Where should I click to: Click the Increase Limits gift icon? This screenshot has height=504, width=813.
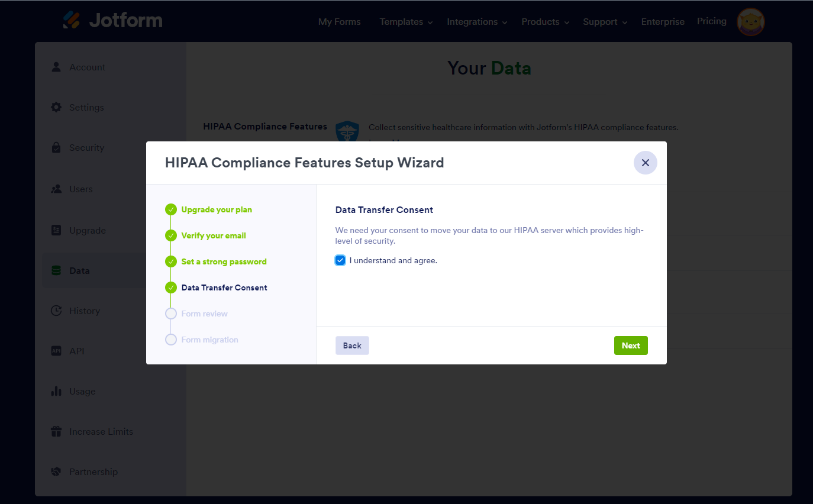tap(56, 431)
